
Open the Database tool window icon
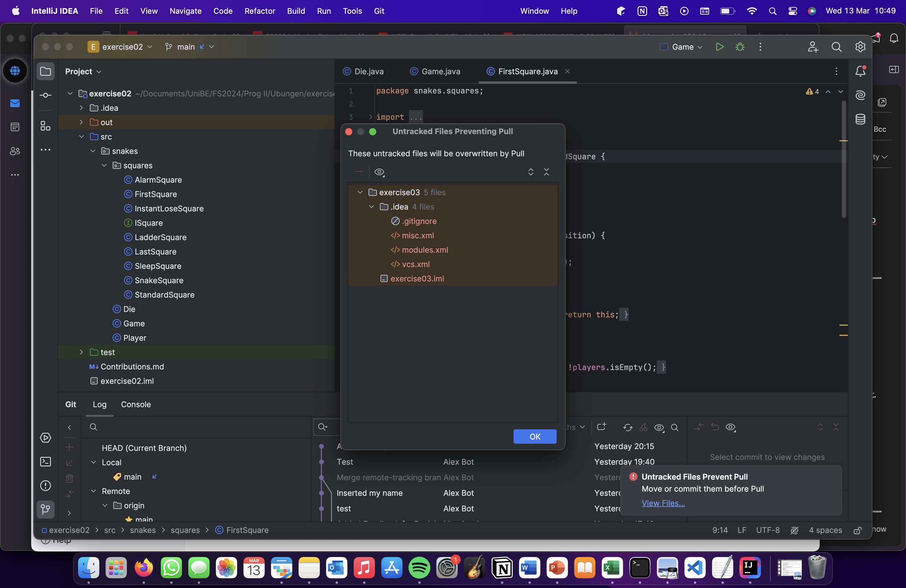860,119
